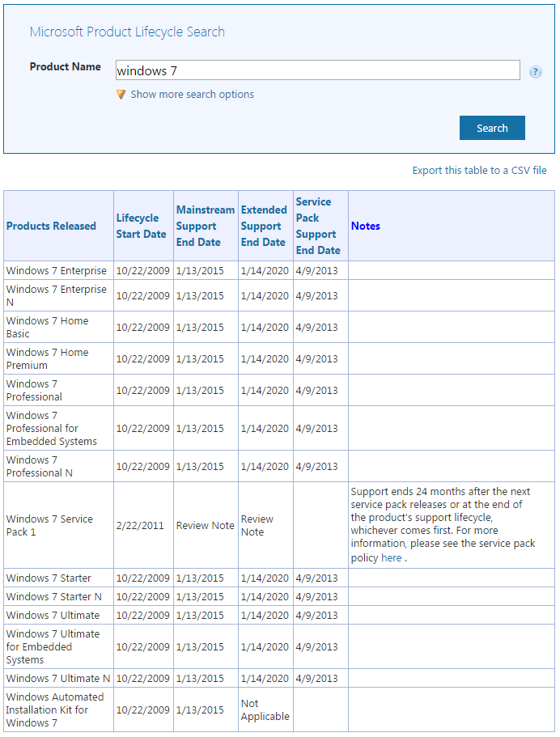Click the service pack support note text
The image size is (560, 737).
tap(443, 524)
